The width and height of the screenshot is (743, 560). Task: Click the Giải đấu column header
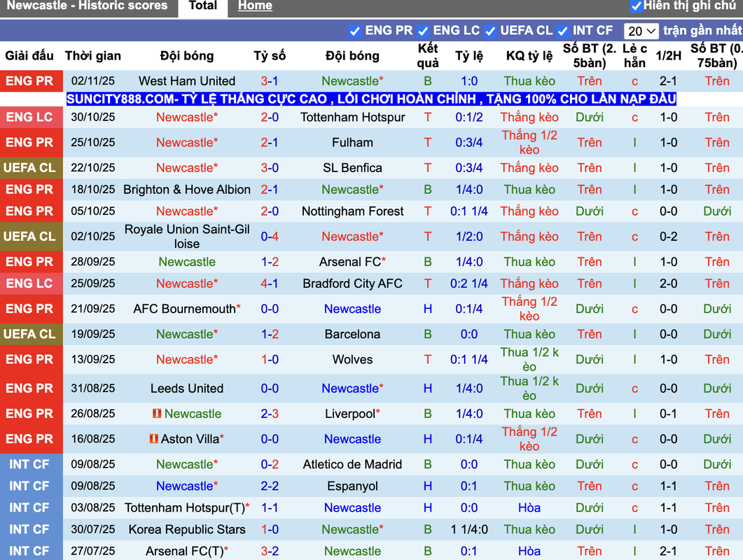[x=29, y=56]
